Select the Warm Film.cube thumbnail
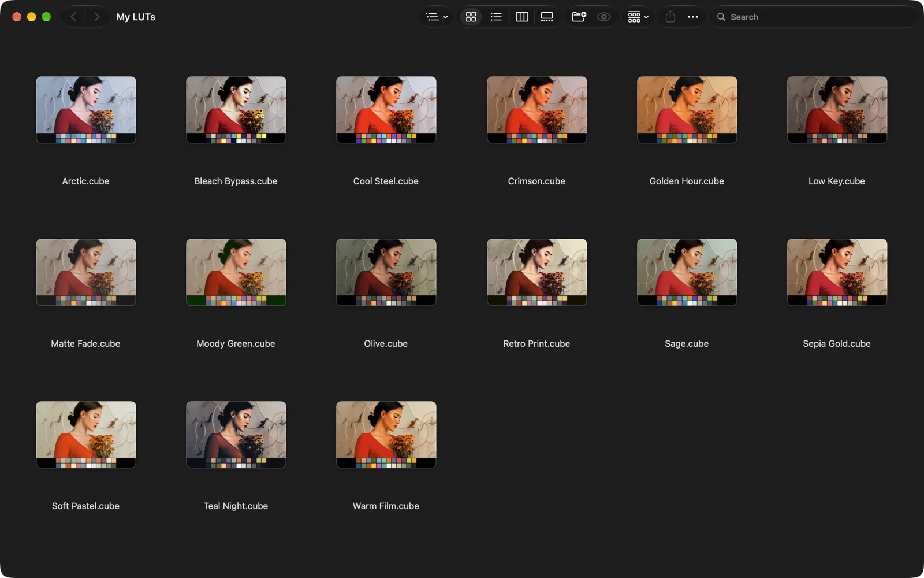The height and width of the screenshot is (578, 924). coord(386,435)
